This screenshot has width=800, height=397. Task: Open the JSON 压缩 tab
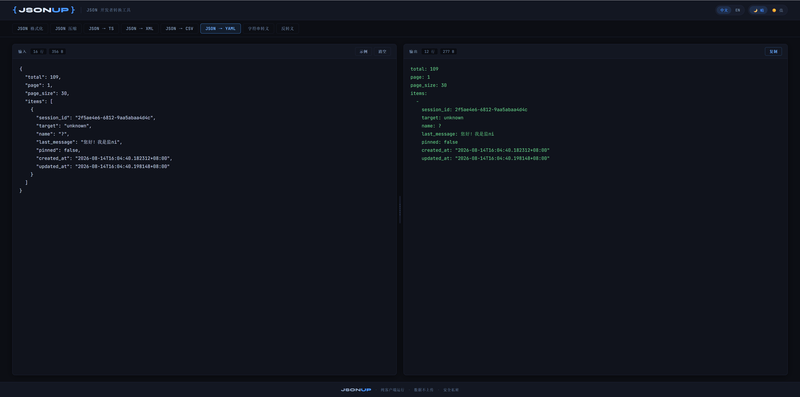pos(66,29)
